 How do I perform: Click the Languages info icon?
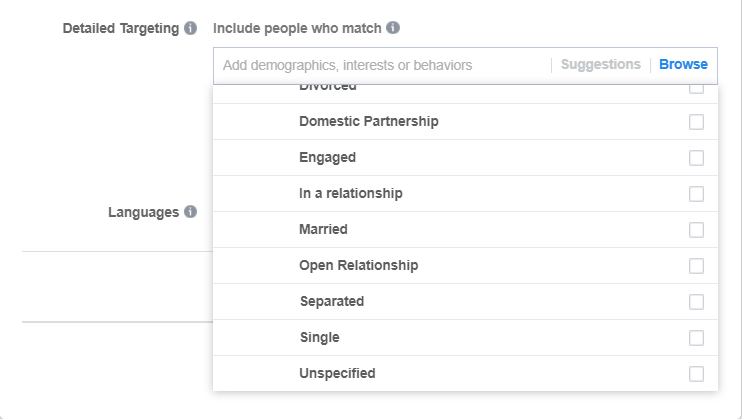pyautogui.click(x=190, y=212)
